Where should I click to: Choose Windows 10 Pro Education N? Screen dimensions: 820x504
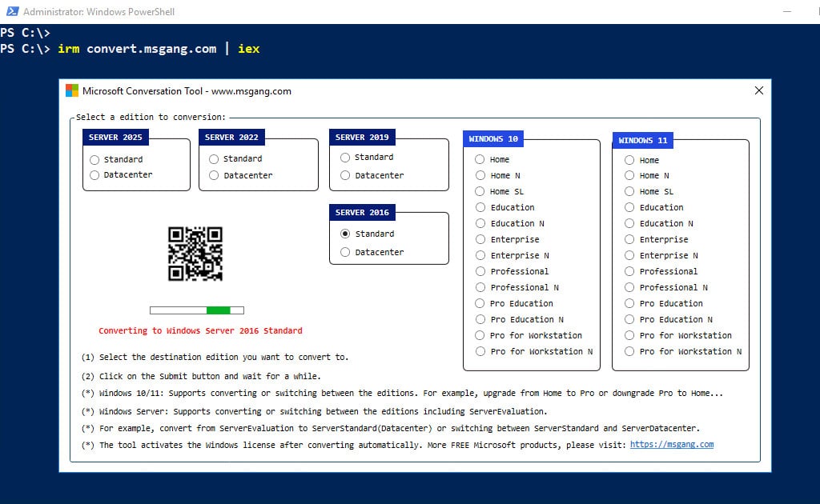(x=480, y=320)
